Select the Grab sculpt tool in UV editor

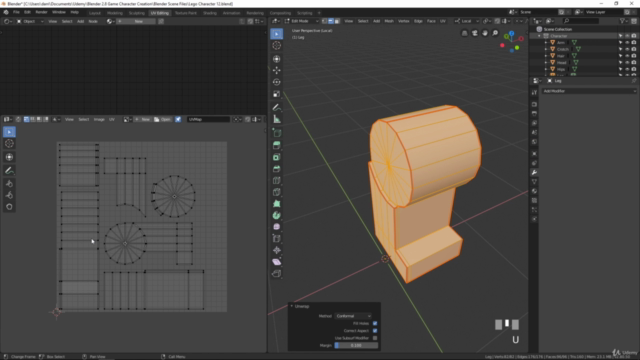9,184
